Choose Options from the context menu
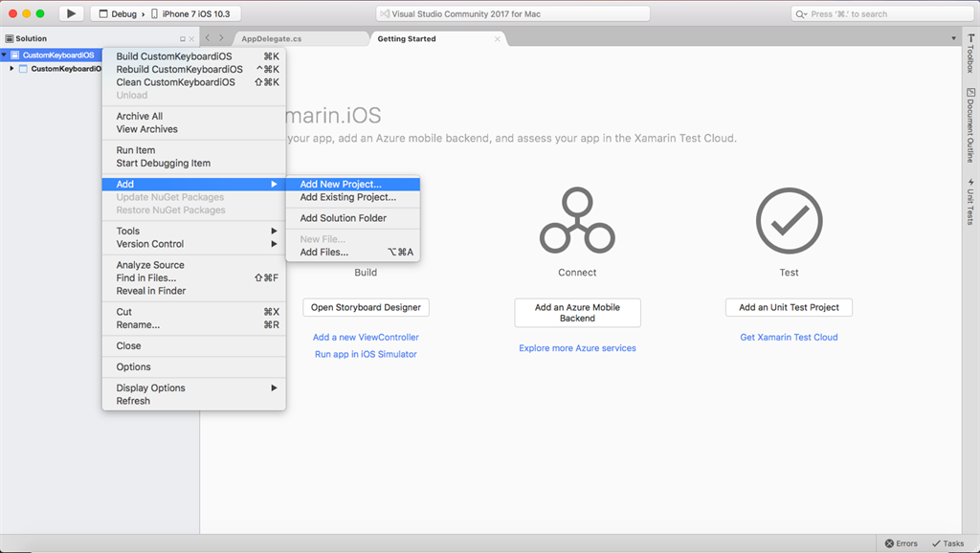Image resolution: width=980 pixels, height=553 pixels. coord(193,366)
